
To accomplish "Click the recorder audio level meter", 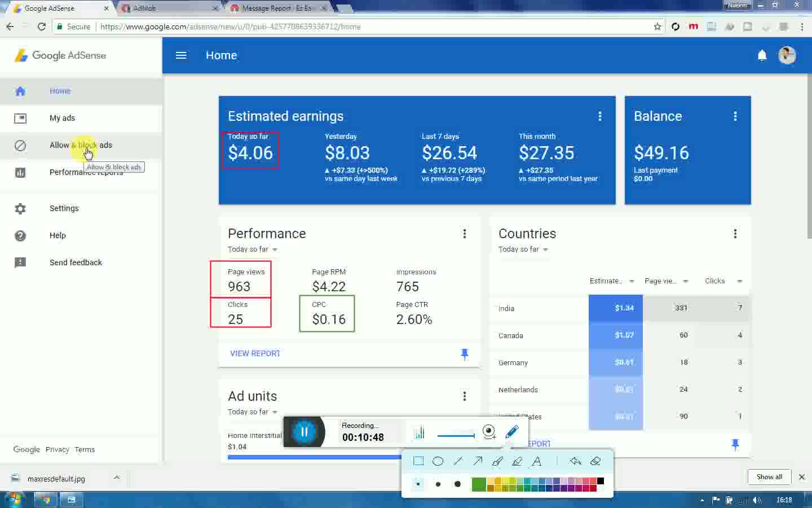I will (419, 433).
